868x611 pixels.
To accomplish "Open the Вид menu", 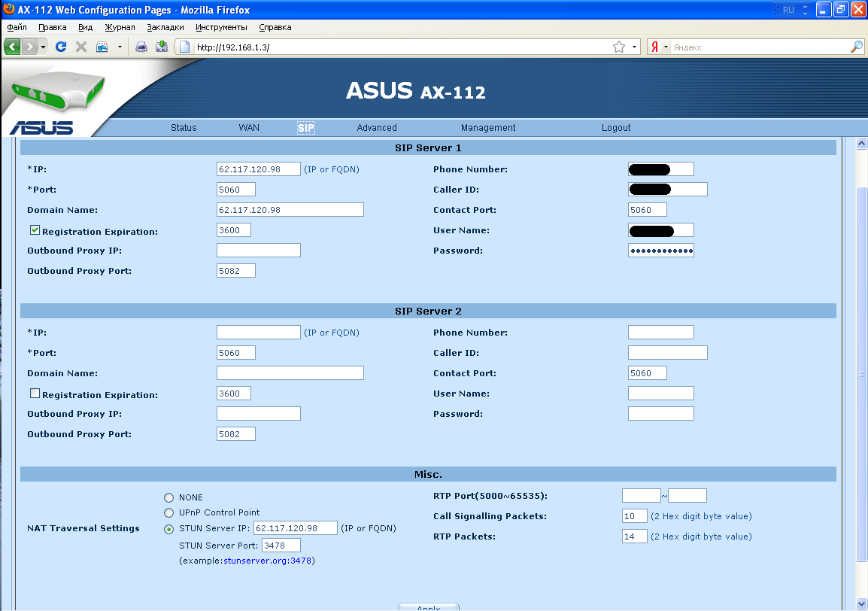I will 85,27.
